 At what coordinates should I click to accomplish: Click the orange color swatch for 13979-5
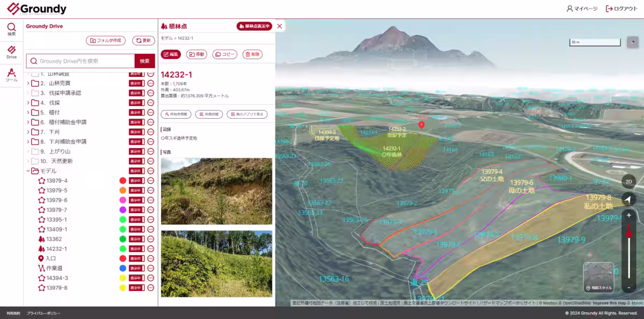pos(122,190)
